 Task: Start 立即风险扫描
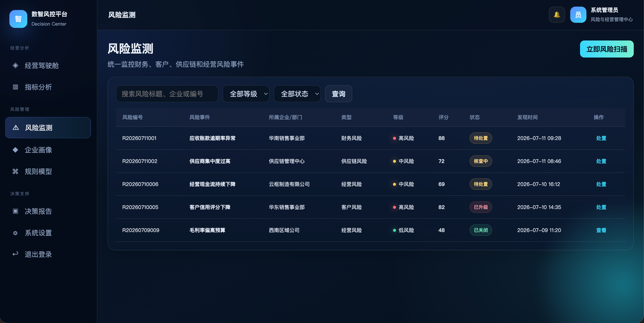point(607,49)
